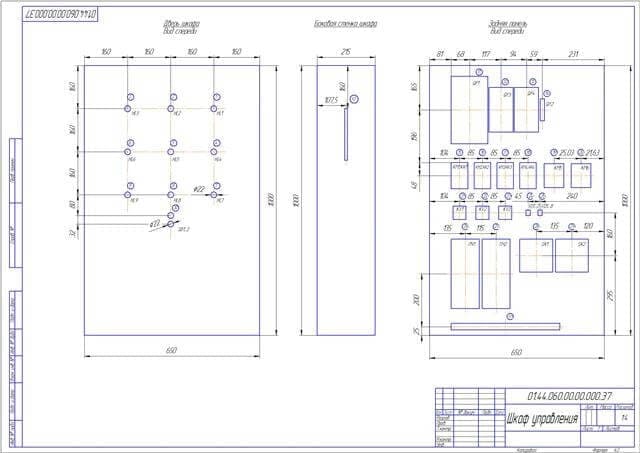Click the 25.03 dimension on back panel
The width and height of the screenshot is (640, 453).
pyautogui.click(x=567, y=153)
